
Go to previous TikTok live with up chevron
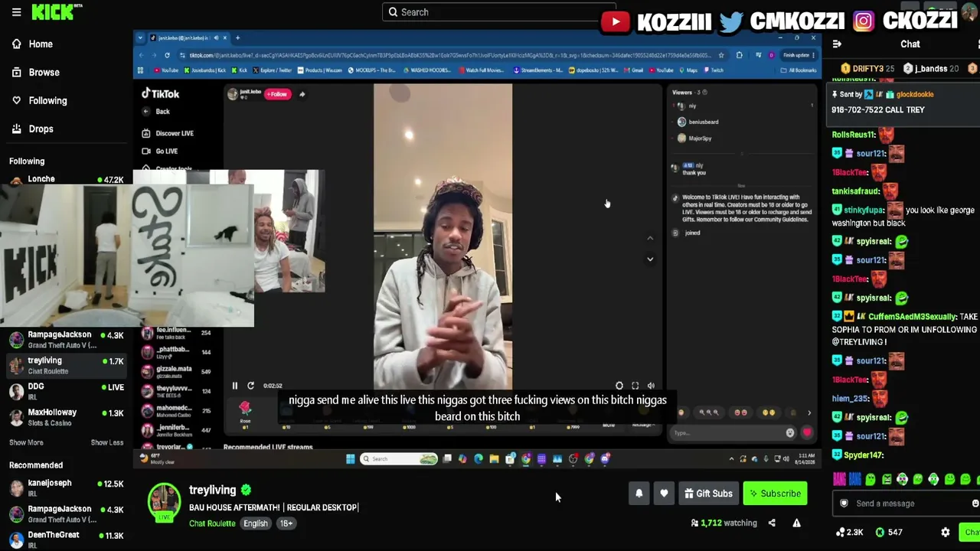pos(650,238)
